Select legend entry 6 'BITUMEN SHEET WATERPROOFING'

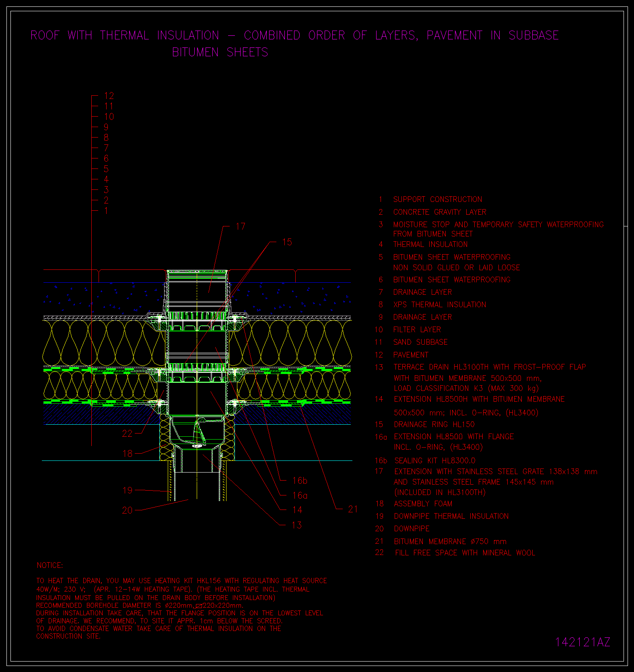coord(452,279)
